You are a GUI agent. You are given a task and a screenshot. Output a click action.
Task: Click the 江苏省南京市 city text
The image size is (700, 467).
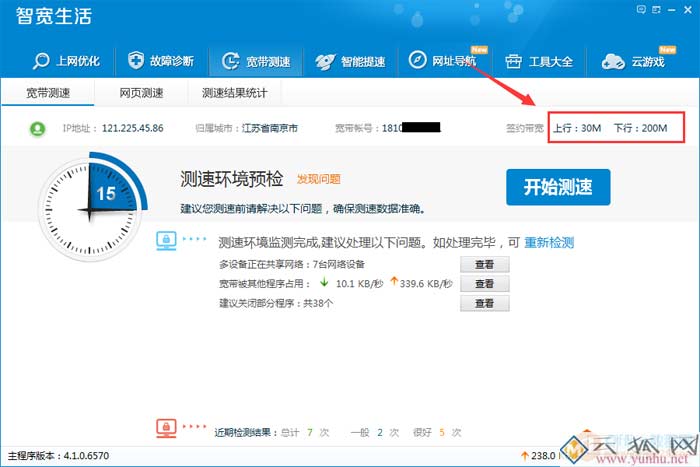270,128
